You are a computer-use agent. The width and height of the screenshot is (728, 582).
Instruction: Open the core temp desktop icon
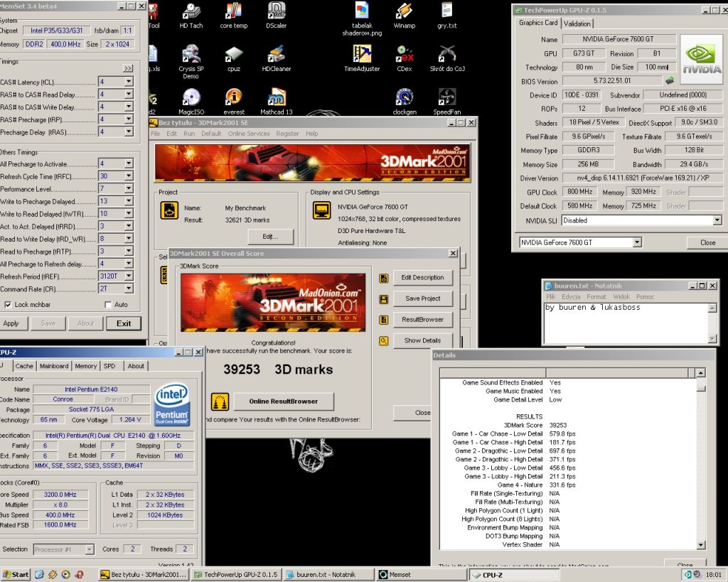(x=233, y=16)
